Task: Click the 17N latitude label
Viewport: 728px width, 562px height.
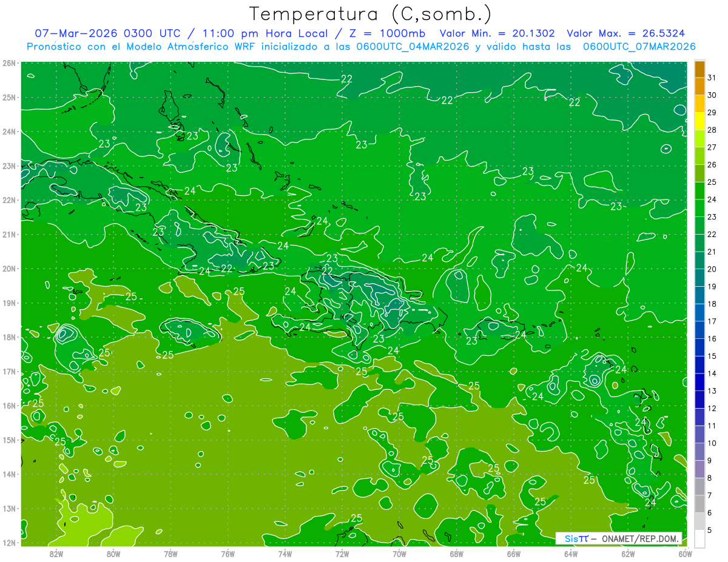Action: [10, 372]
